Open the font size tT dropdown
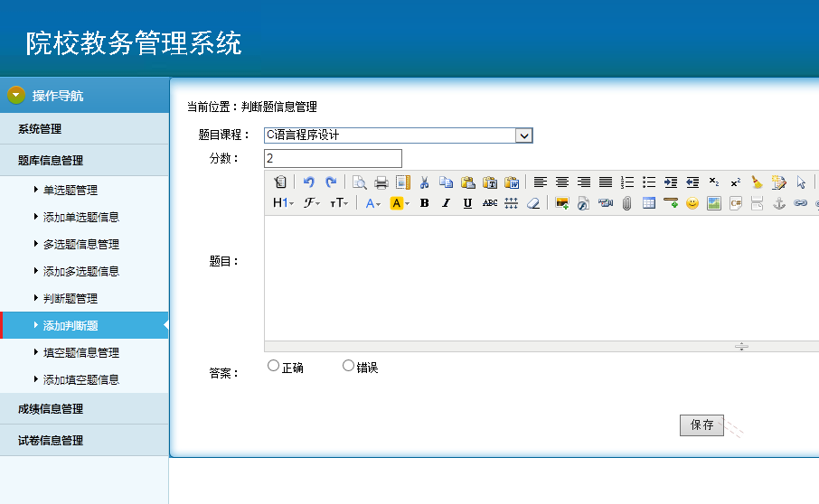This screenshot has width=819, height=504. 339,203
